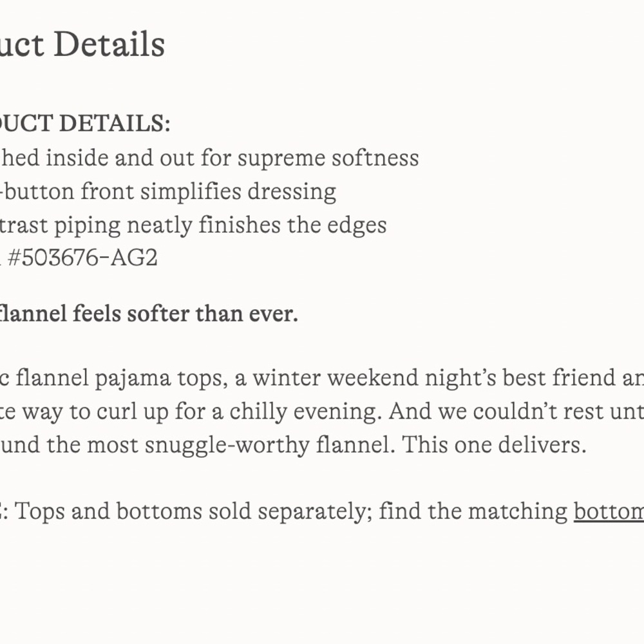
Task: Click the bold PRODUCT DETAILS: subheading
Action: 85,124
